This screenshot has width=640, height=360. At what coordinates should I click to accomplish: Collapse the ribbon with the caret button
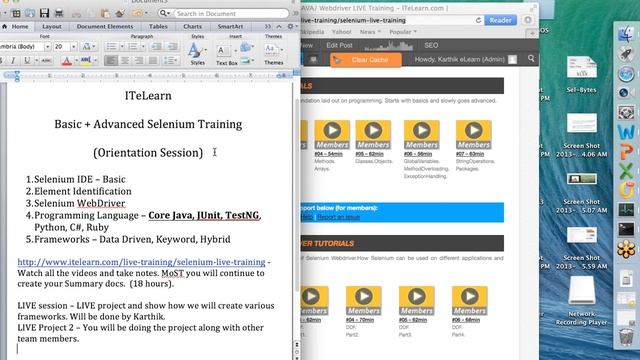point(279,26)
